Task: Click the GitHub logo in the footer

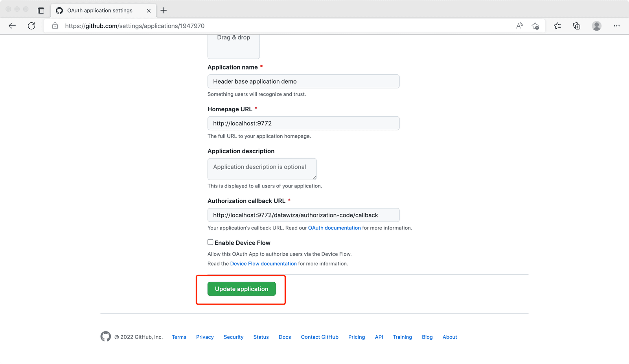Action: tap(106, 336)
